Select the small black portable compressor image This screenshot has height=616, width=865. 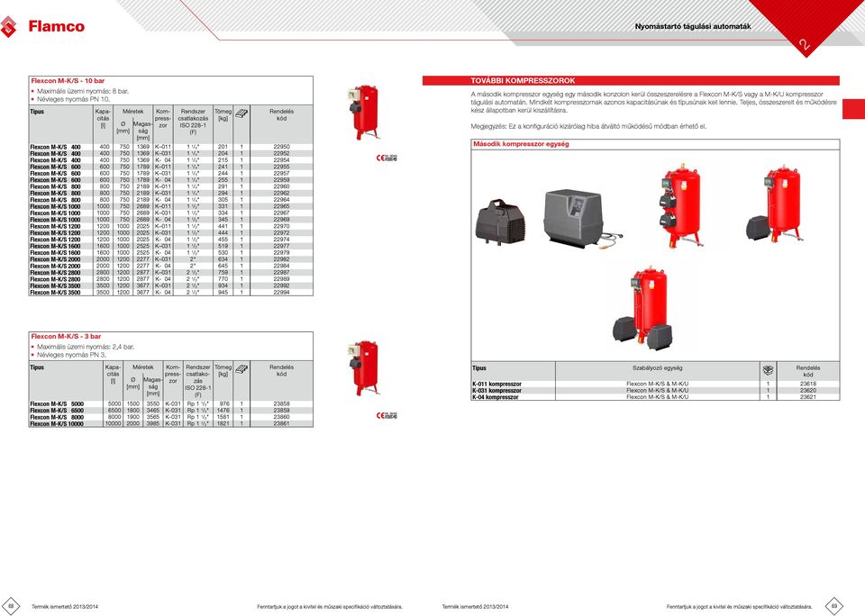pyautogui.click(x=499, y=222)
